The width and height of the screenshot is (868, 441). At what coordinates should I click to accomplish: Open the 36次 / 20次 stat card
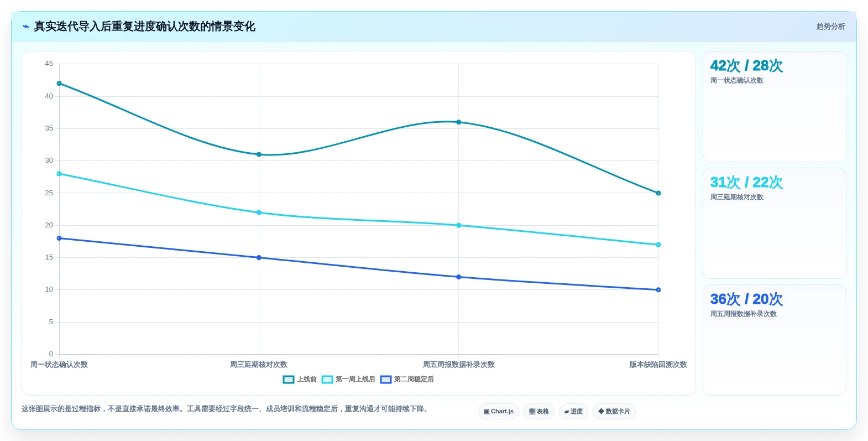point(774,340)
